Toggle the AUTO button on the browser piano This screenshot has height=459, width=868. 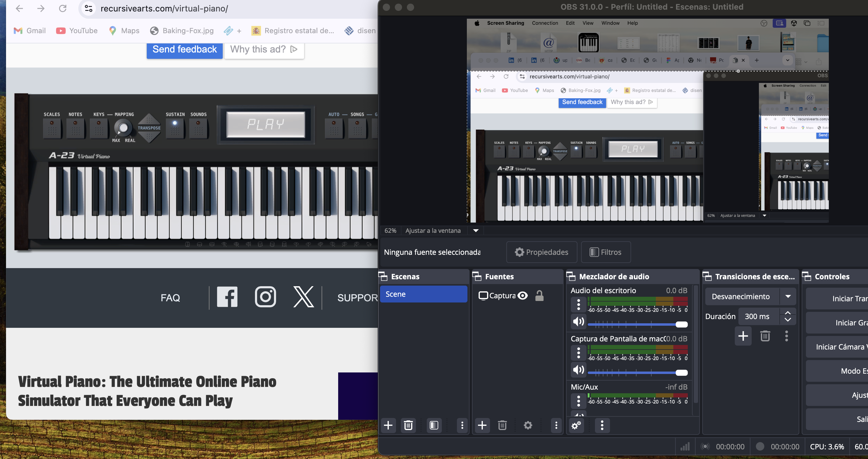click(x=334, y=128)
